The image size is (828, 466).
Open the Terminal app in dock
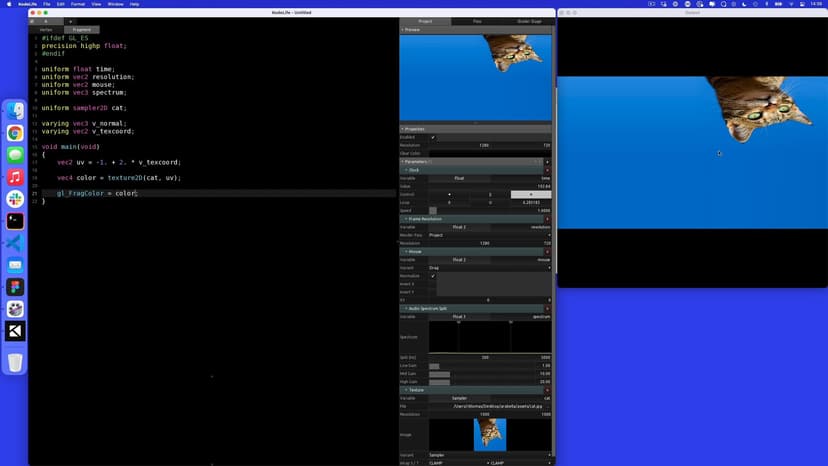pyautogui.click(x=15, y=221)
